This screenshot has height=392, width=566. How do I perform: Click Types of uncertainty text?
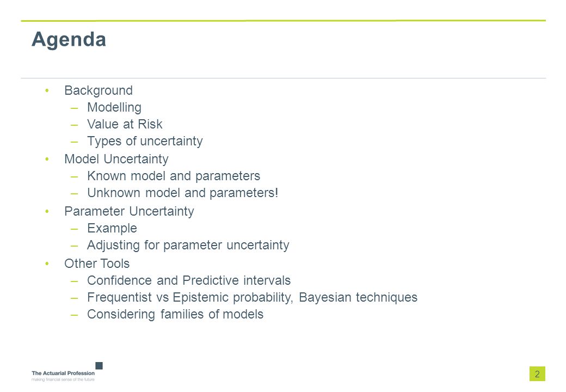pos(145,141)
